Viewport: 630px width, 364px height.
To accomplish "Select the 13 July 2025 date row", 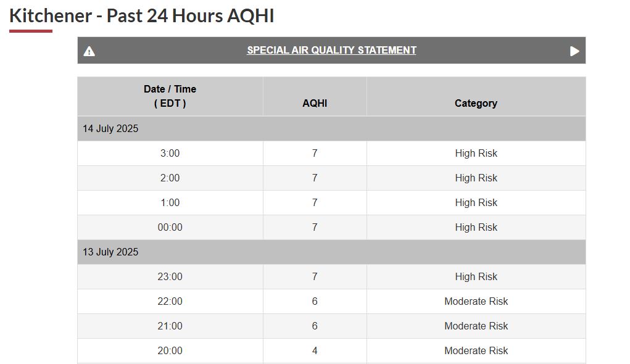I will click(x=111, y=252).
